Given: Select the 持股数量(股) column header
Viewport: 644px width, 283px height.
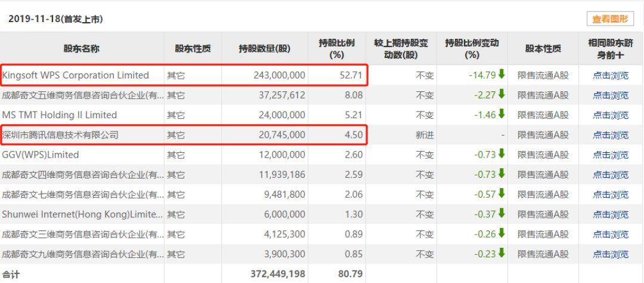Looking at the screenshot, I should tap(264, 49).
